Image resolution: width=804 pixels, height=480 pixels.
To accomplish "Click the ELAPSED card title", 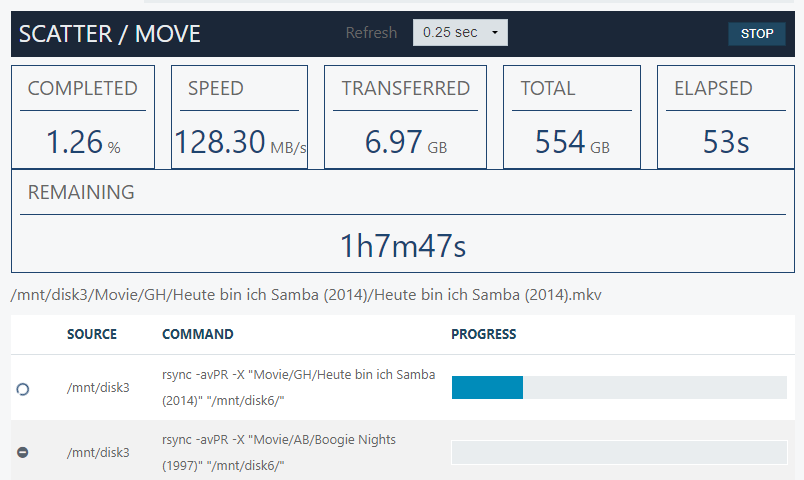I will [713, 88].
